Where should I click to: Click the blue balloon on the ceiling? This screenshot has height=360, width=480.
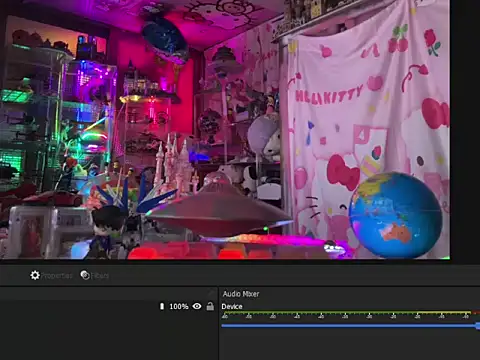pos(164,39)
